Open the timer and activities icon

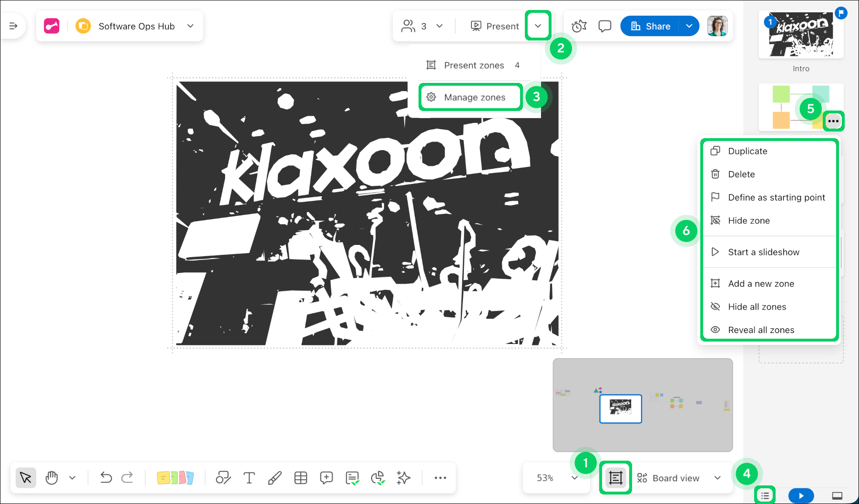(579, 26)
